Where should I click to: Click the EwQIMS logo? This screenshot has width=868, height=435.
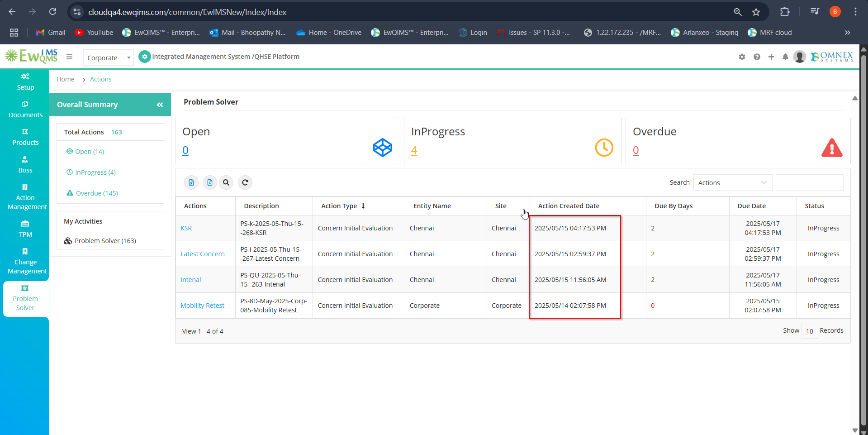pyautogui.click(x=31, y=56)
